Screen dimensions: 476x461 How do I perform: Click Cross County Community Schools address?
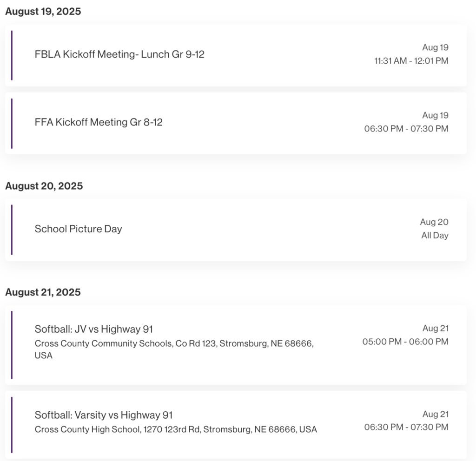[x=174, y=349]
